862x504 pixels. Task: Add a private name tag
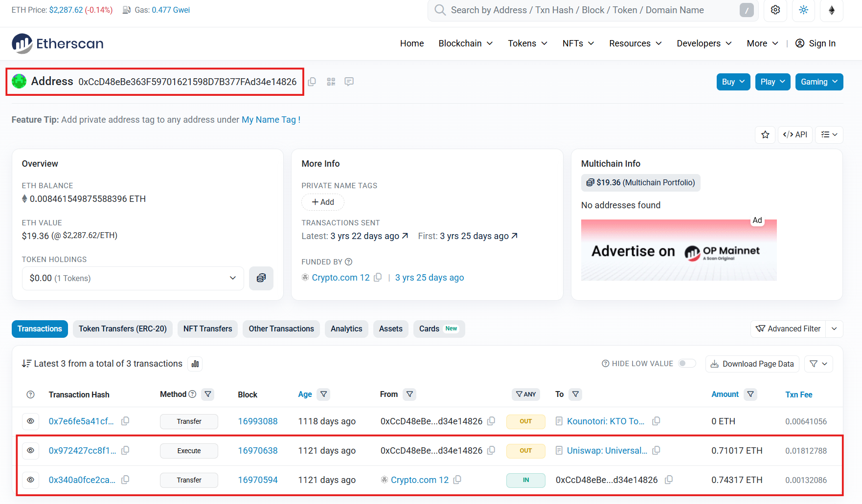pos(323,202)
